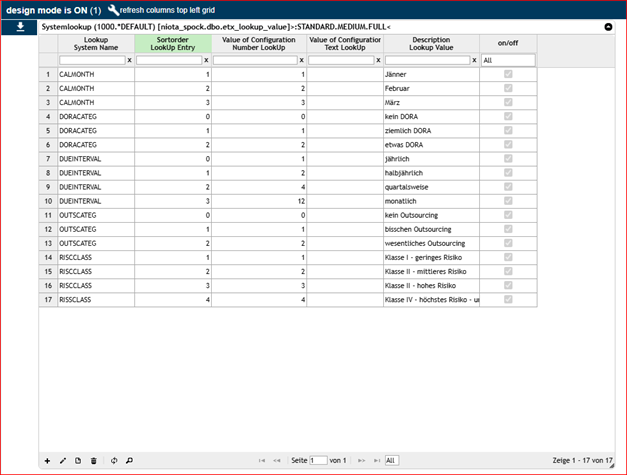
Task: Collapse the Systemlookup grid panel
Action: coord(608,26)
